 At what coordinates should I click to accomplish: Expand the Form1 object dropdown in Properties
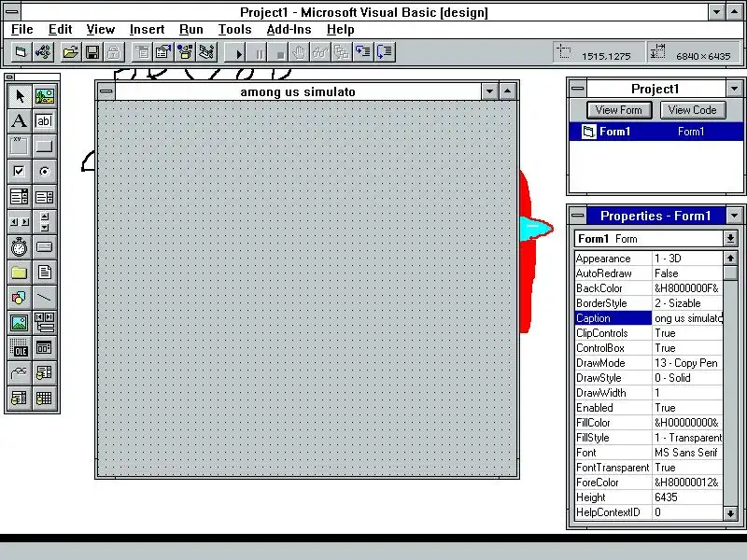pos(730,239)
